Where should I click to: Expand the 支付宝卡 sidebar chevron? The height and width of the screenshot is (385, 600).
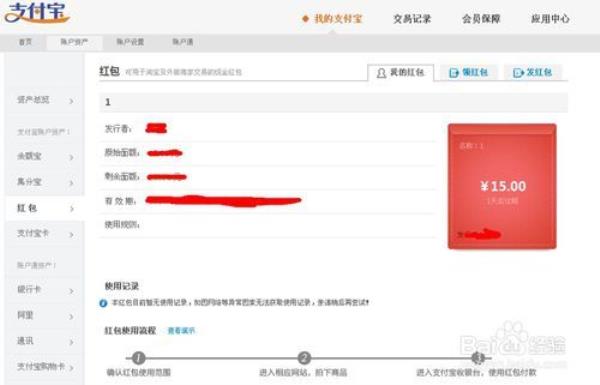72,235
